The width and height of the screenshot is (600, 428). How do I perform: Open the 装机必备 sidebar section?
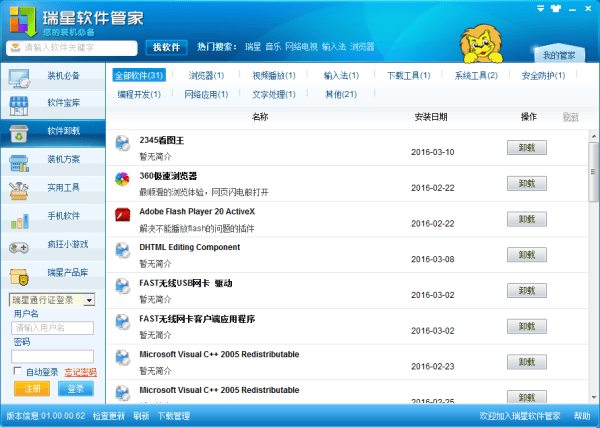coord(53,76)
